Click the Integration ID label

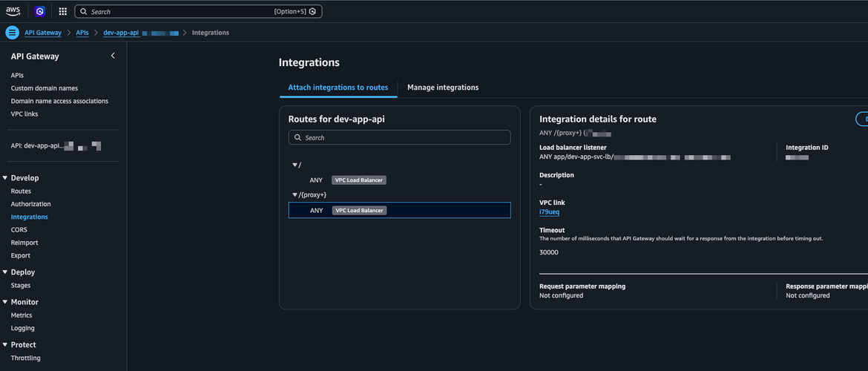point(807,148)
